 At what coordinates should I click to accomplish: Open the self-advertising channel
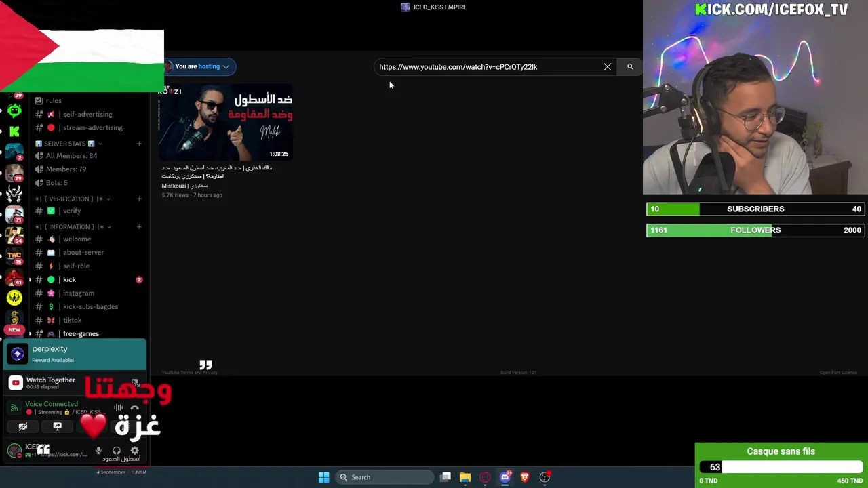[87, 114]
